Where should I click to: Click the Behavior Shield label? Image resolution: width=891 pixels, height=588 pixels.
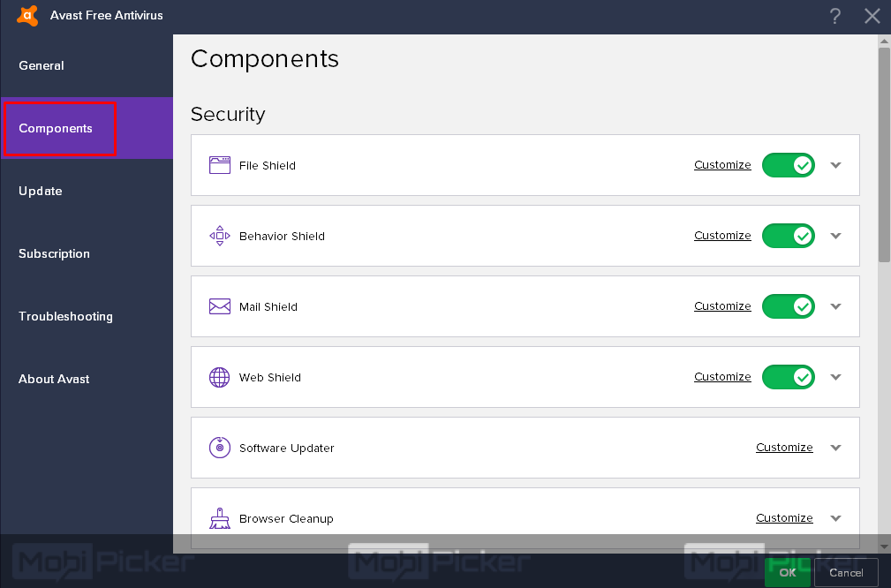[282, 236]
